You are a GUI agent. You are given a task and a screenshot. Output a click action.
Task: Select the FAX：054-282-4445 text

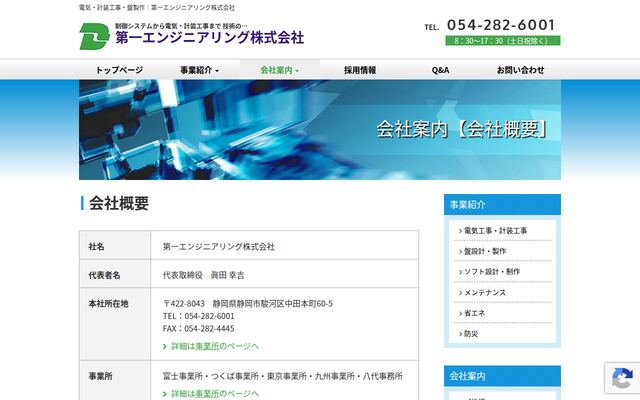click(198, 329)
